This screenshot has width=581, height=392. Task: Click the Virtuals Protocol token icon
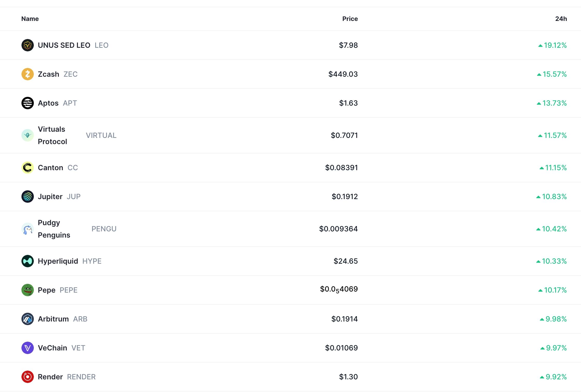coord(27,135)
